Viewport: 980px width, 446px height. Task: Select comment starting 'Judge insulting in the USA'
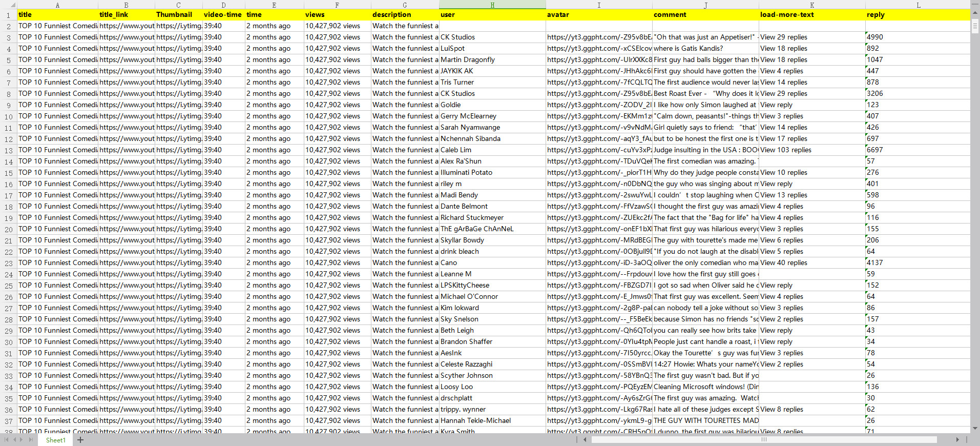(x=705, y=150)
